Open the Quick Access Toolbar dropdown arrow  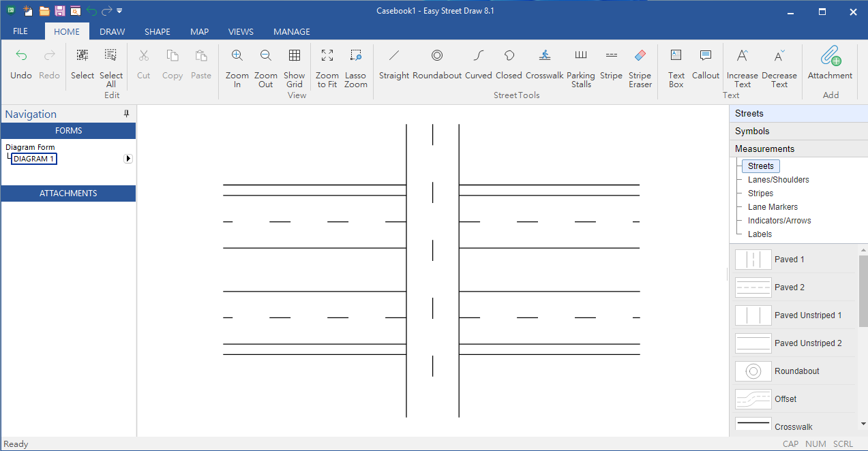(x=119, y=11)
